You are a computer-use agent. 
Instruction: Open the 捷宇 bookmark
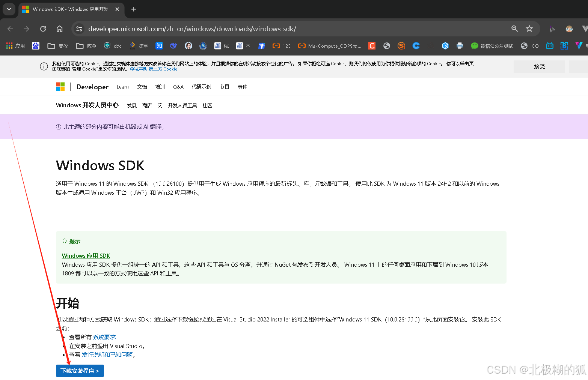(139, 46)
